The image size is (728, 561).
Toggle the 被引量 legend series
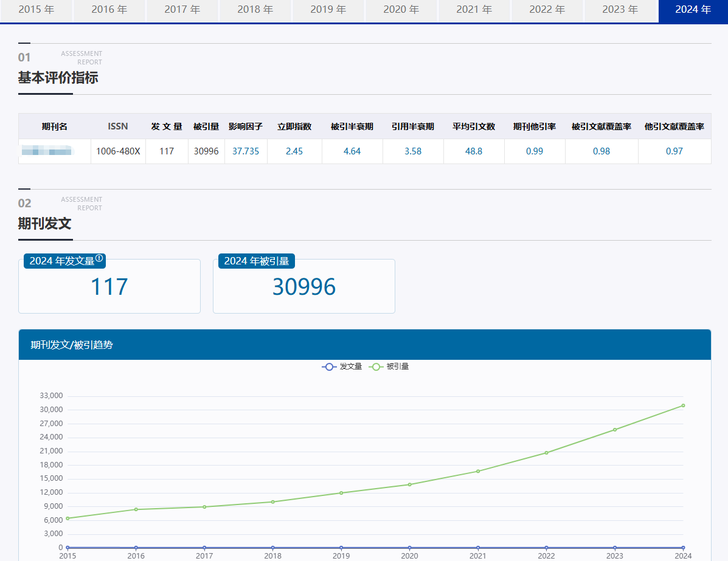click(x=389, y=367)
